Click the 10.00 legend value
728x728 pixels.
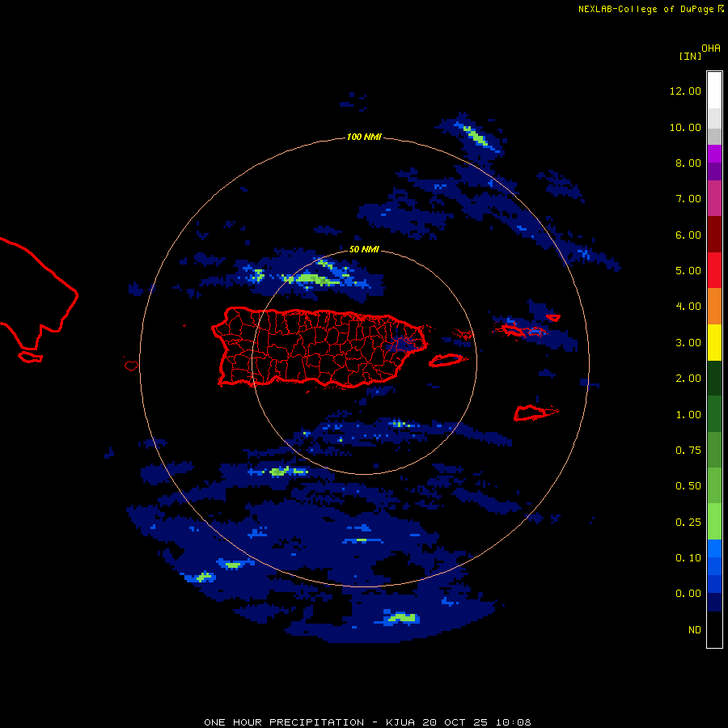pos(685,127)
